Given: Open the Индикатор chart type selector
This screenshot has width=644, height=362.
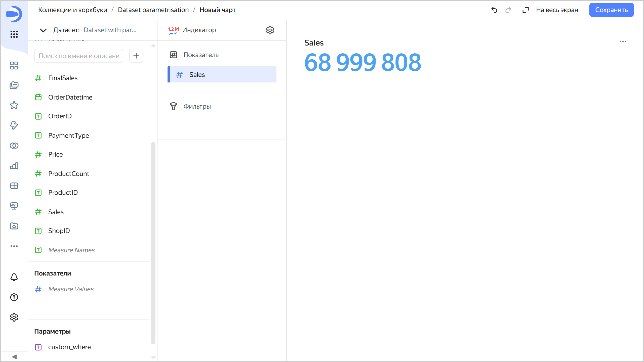Looking at the screenshot, I should [199, 30].
